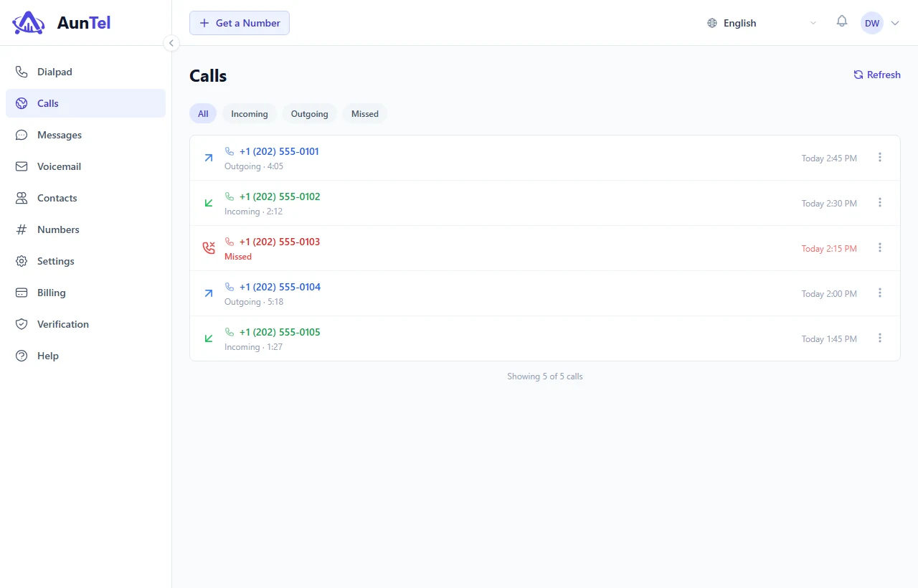
Task: Filter calls by Incoming
Action: point(250,113)
